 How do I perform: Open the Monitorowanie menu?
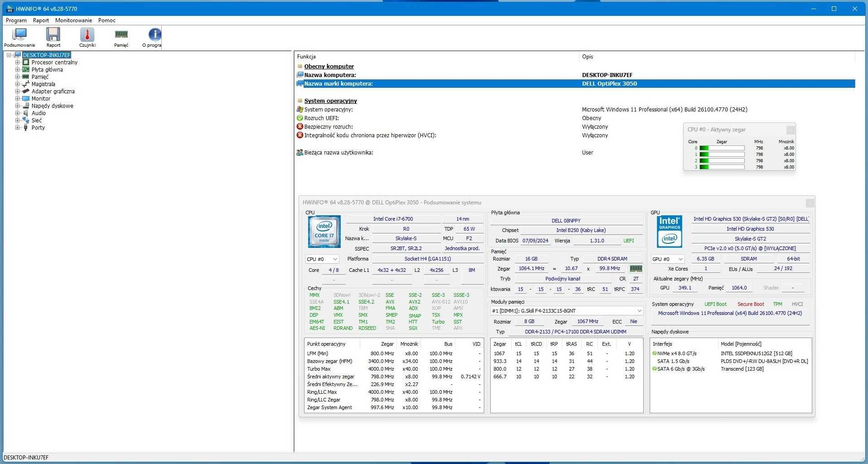[73, 20]
